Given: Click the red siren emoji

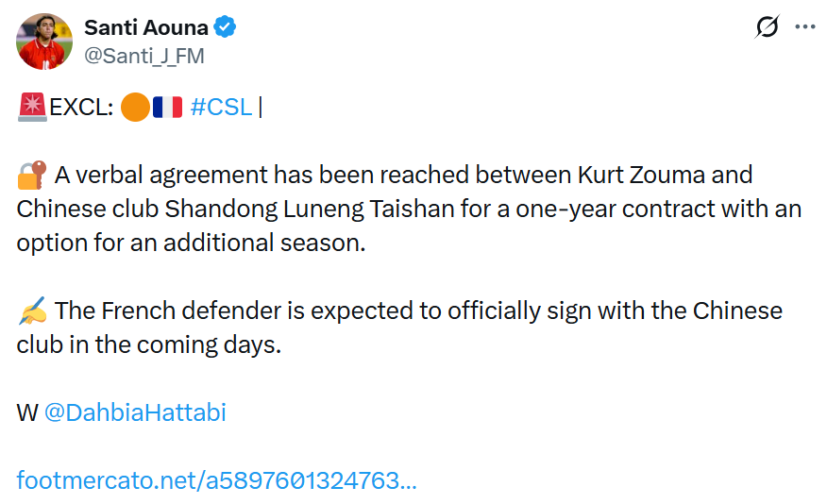Looking at the screenshot, I should coord(31,107).
